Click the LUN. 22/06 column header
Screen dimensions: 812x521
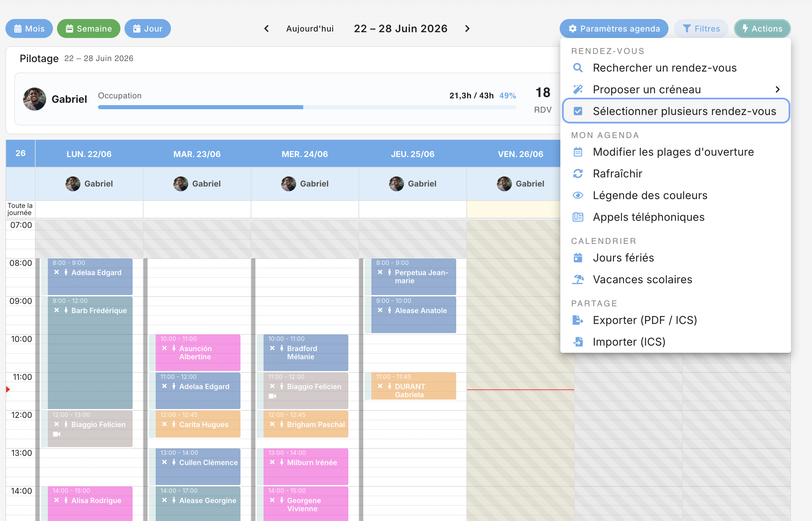point(89,154)
